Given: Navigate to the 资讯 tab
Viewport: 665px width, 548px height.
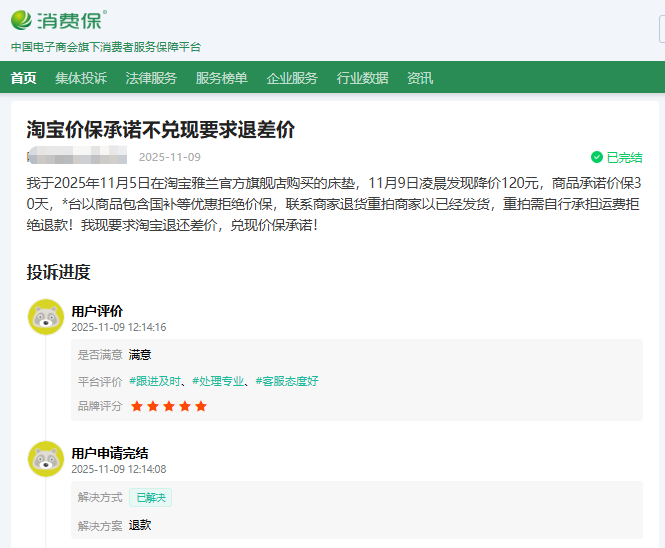Looking at the screenshot, I should tap(420, 78).
